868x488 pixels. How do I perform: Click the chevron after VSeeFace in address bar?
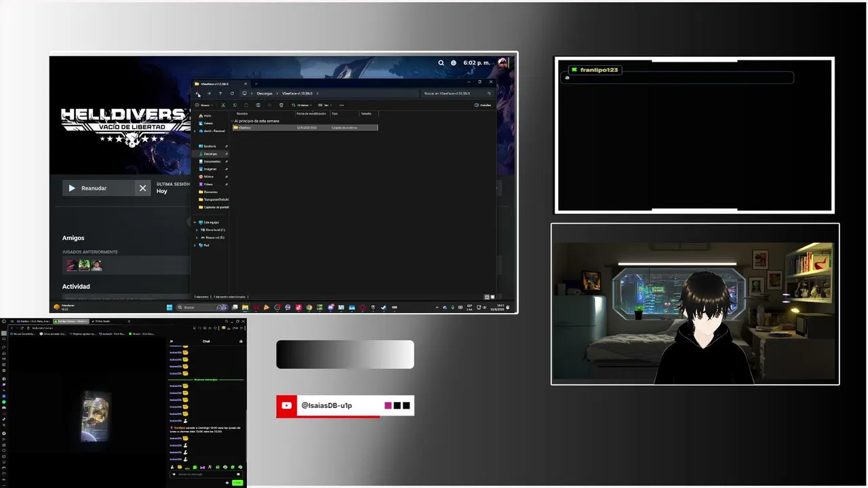click(317, 94)
